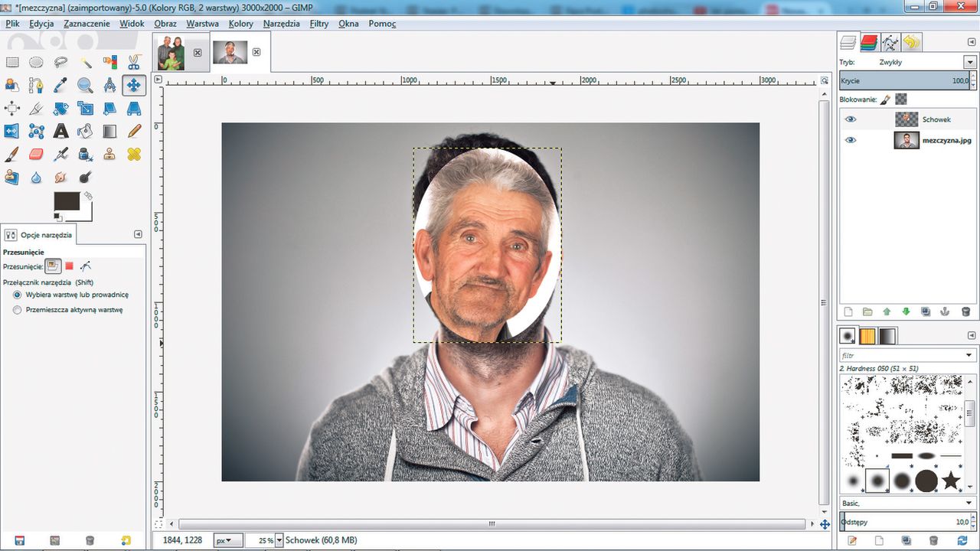Select the Airbrush tool
980x551 pixels.
[x=60, y=154]
